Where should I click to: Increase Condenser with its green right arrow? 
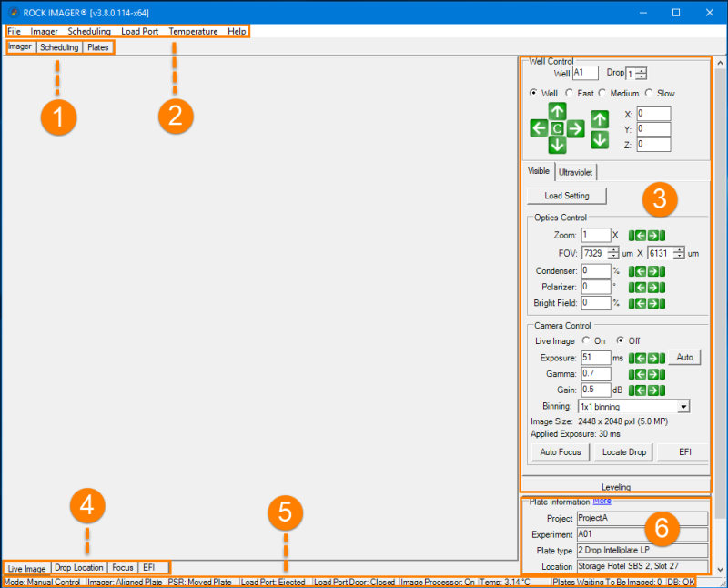(x=652, y=271)
